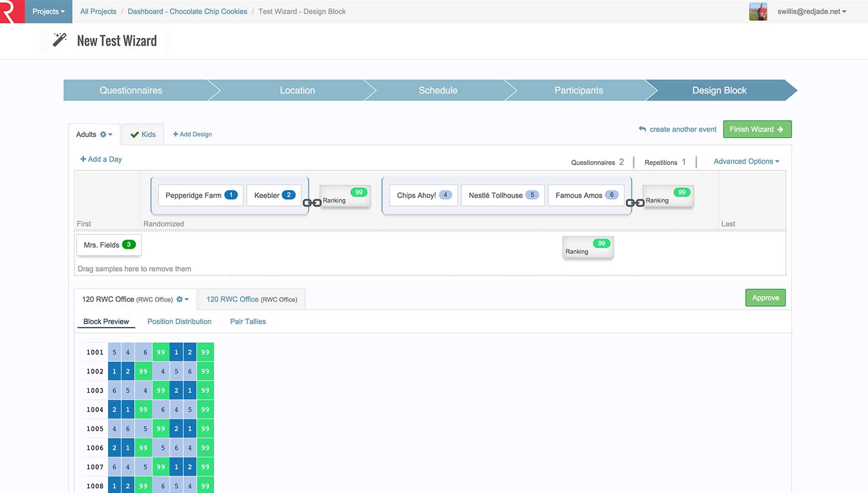Click the Ranking card linked after Keebler
Viewport: 868px width, 493px height.
[x=345, y=196]
